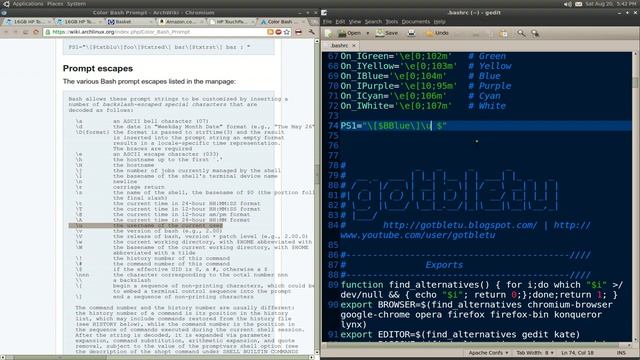Click gedit New document icon
640x360 pixels.
pyautogui.click(x=329, y=33)
